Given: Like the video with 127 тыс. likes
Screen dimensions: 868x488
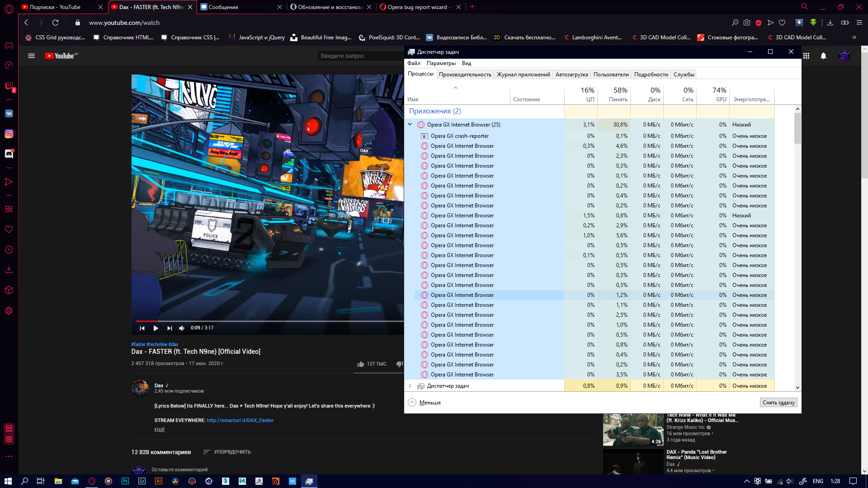Looking at the screenshot, I should pyautogui.click(x=361, y=364).
